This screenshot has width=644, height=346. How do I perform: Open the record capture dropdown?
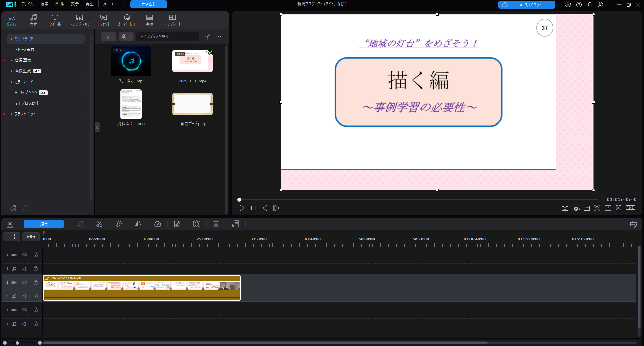(x=126, y=37)
